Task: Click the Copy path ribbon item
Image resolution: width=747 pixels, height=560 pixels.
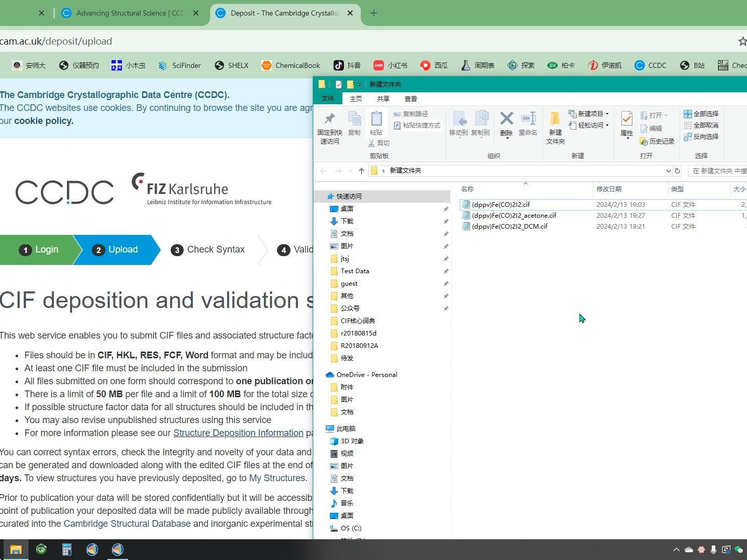Action: [410, 114]
